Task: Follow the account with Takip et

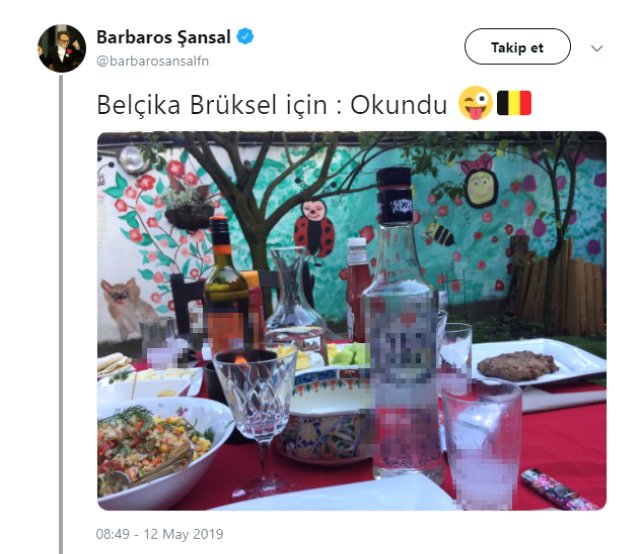Action: click(517, 47)
